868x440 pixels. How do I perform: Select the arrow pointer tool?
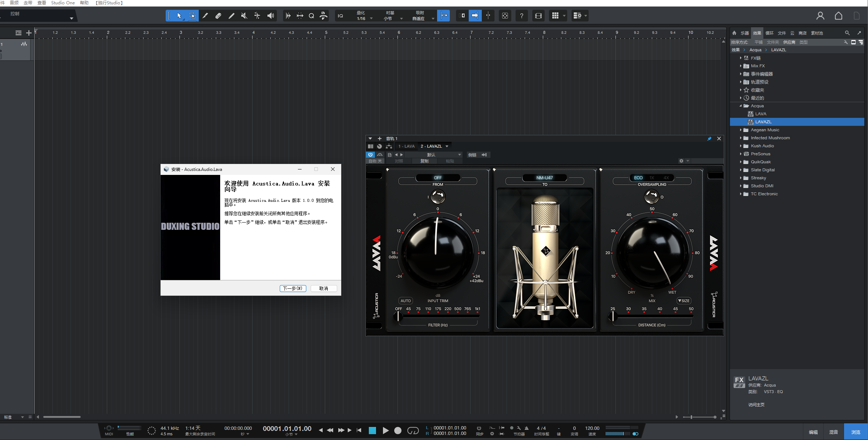[x=179, y=16]
